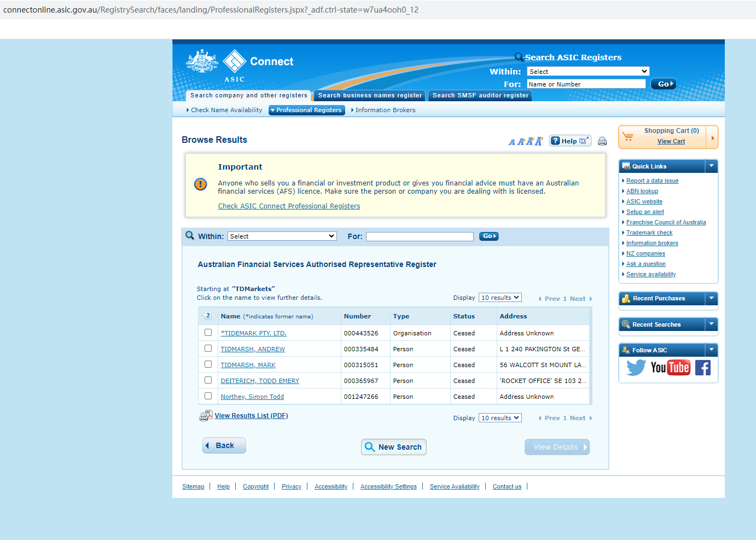Click the header Name or Number field
This screenshot has height=540, width=756.
586,84
